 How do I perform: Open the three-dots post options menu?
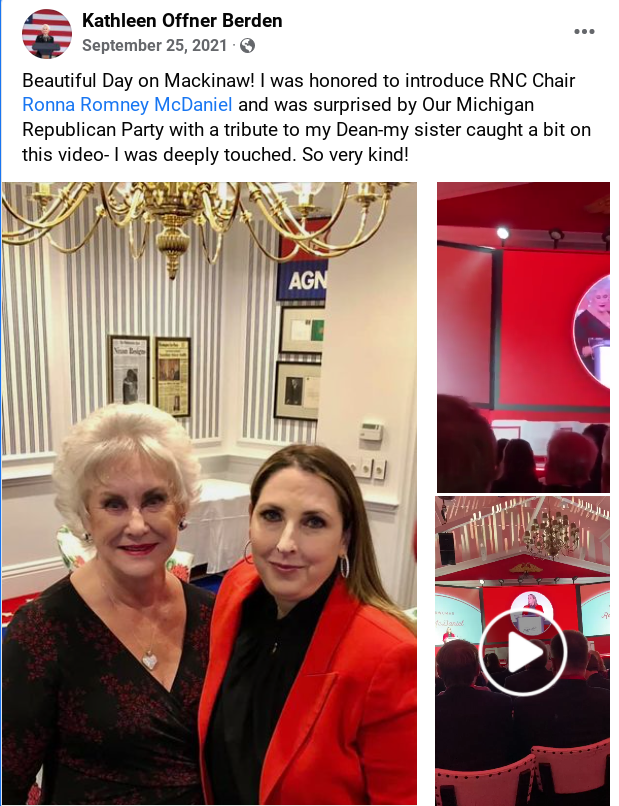[x=584, y=32]
